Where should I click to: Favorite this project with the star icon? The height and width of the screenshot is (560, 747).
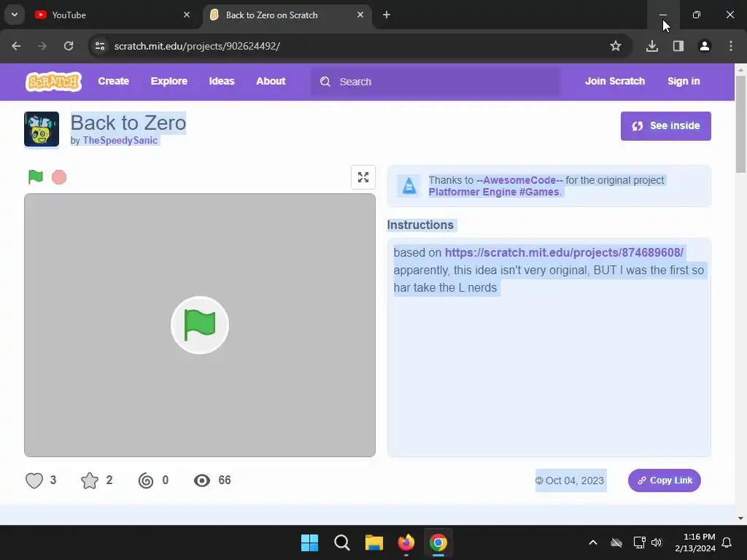[90, 481]
